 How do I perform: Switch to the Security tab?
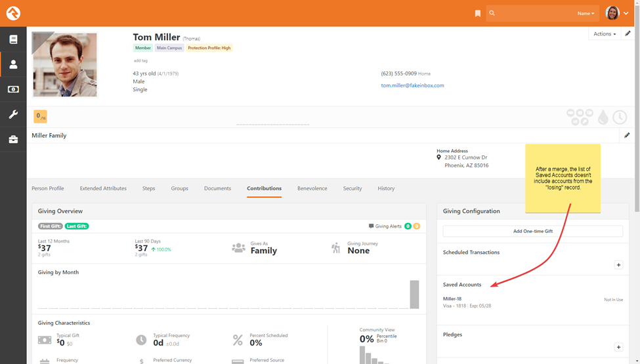pos(352,188)
